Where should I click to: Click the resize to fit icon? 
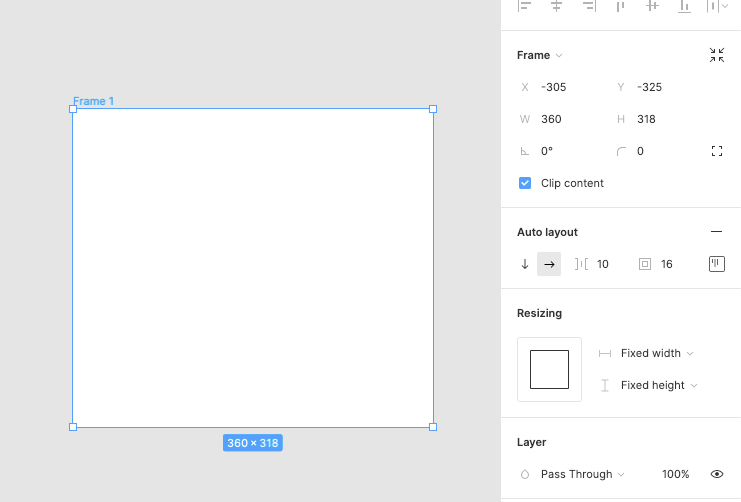(x=717, y=55)
